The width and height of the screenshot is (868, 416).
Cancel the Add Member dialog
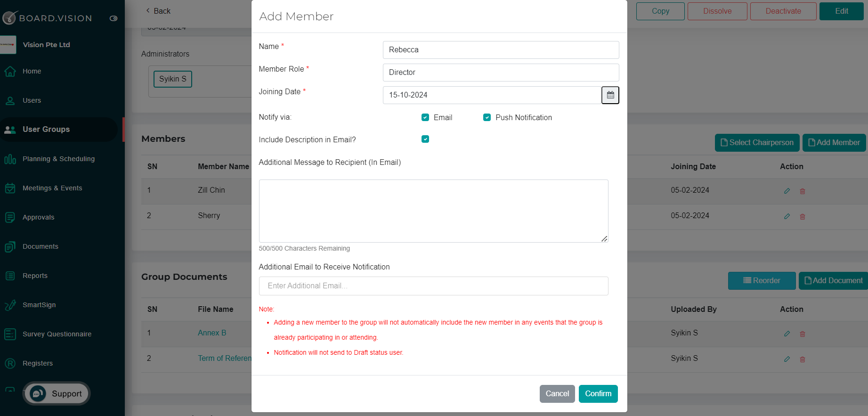pyautogui.click(x=557, y=394)
